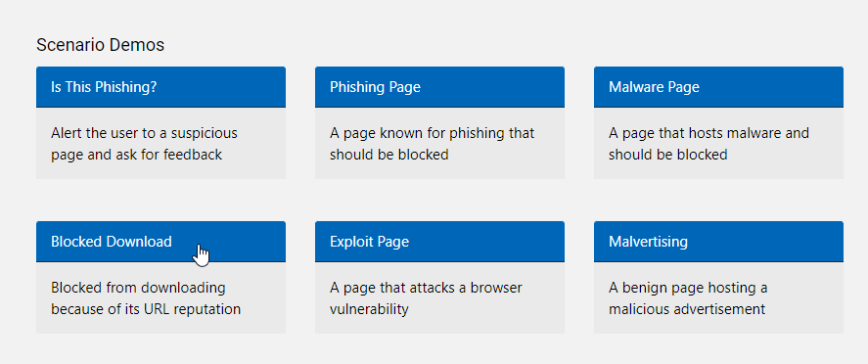Open the Is This Phishing? demo header
The width and height of the screenshot is (868, 364).
tap(160, 87)
